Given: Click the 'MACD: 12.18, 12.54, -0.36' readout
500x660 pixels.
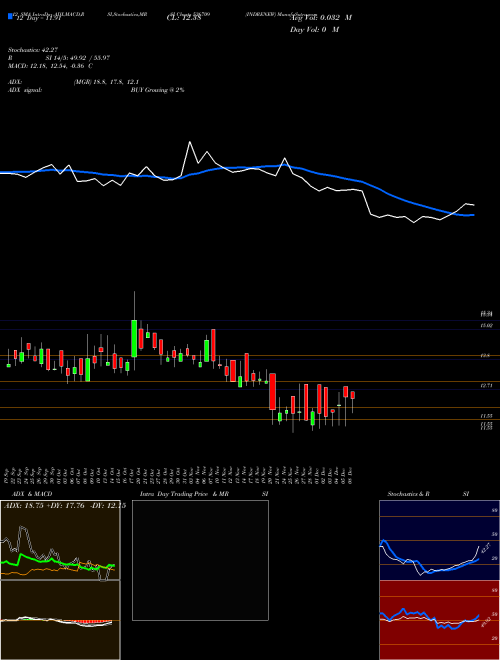Looking at the screenshot, I should [48, 66].
